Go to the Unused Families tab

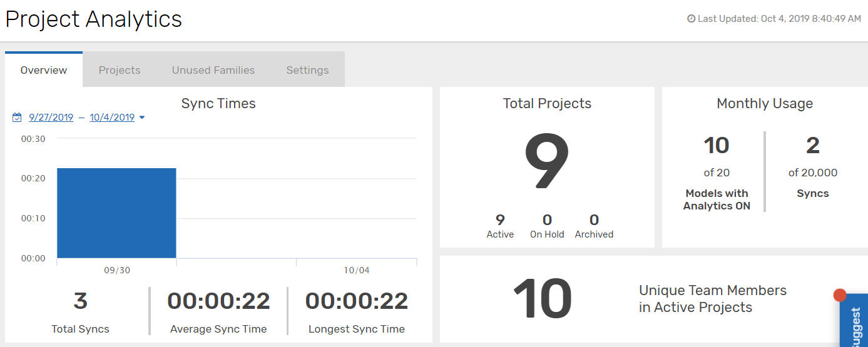coord(213,70)
